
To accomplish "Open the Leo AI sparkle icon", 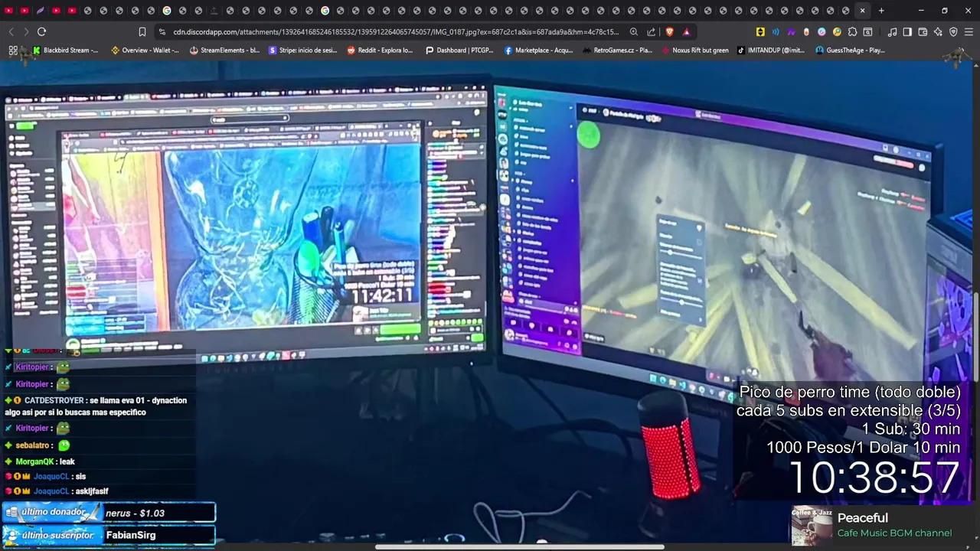I will click(938, 32).
